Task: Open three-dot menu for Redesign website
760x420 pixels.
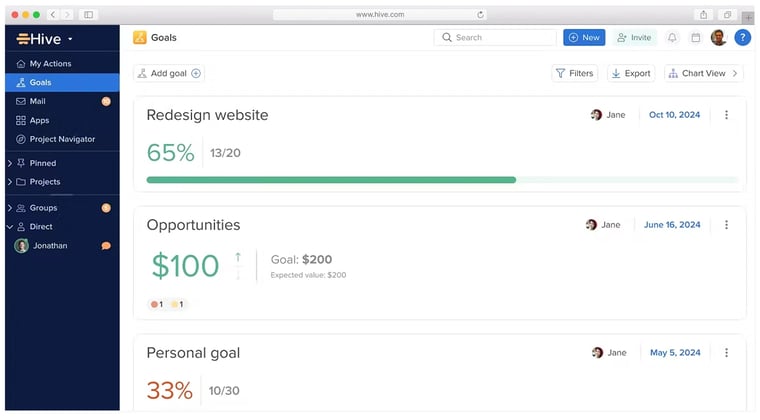Action: pos(726,115)
